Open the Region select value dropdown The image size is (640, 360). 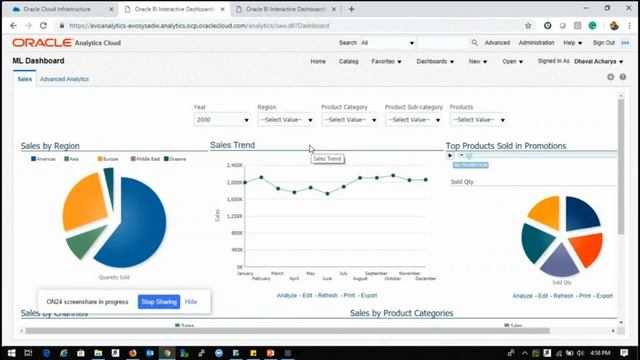[x=286, y=120]
